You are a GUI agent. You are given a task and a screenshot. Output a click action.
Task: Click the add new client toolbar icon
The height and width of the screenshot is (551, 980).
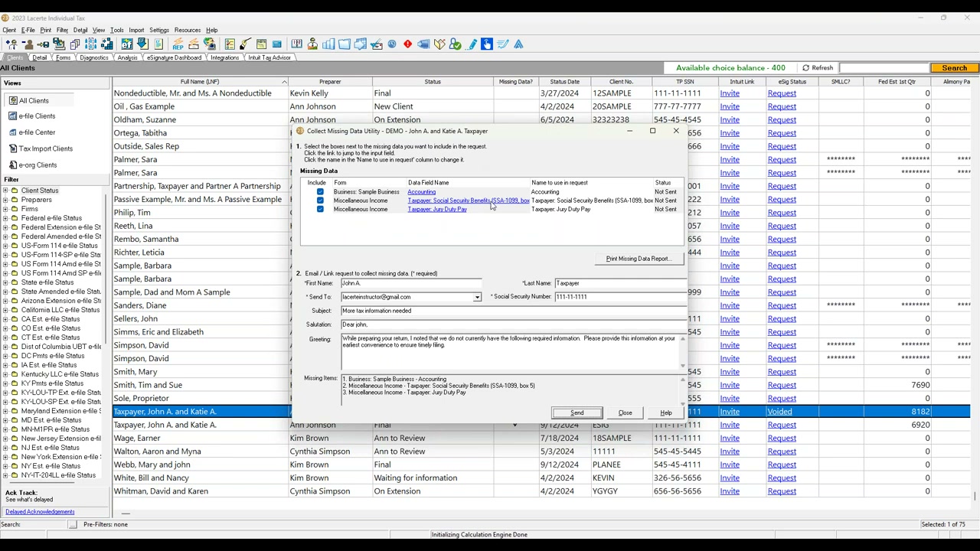pyautogui.click(x=11, y=44)
